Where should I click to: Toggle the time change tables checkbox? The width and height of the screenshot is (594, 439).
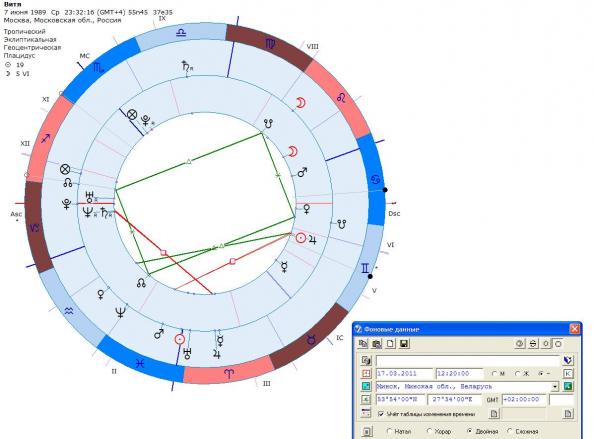click(x=381, y=414)
